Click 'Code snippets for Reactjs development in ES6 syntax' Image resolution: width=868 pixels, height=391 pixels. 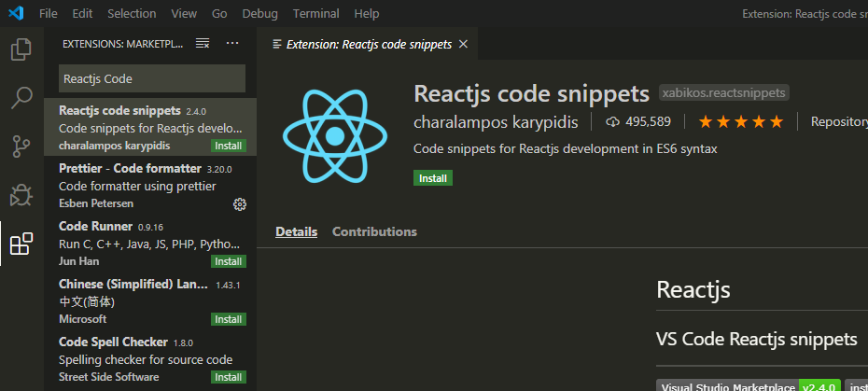pyautogui.click(x=566, y=149)
